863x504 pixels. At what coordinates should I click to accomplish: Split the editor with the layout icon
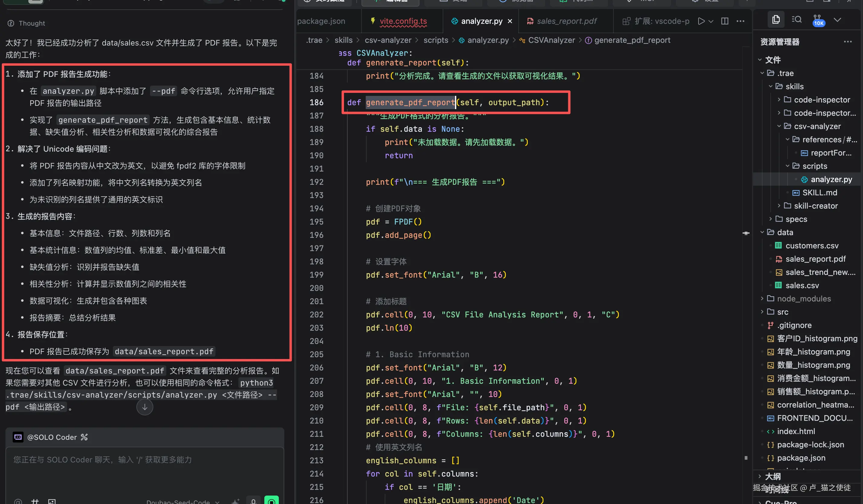(x=724, y=21)
